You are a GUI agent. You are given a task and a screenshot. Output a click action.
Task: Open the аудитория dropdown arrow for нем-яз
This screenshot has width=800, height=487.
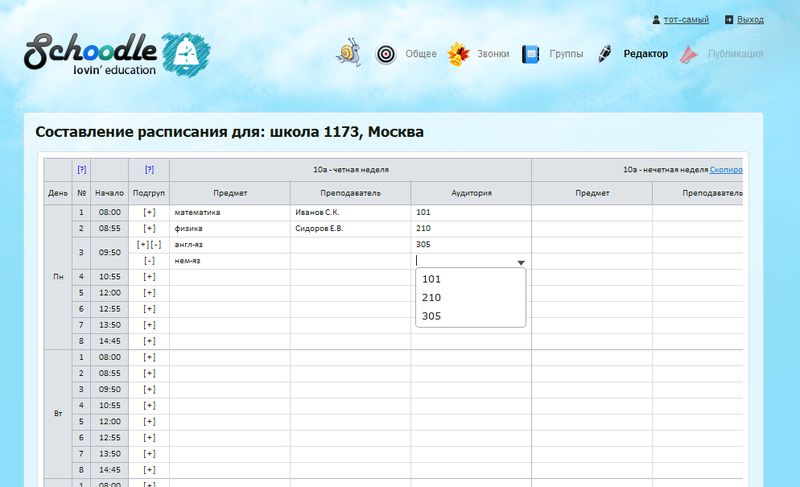[x=521, y=263]
